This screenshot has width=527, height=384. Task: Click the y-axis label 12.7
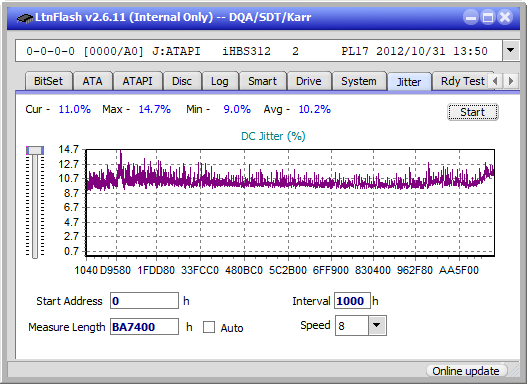(x=69, y=164)
